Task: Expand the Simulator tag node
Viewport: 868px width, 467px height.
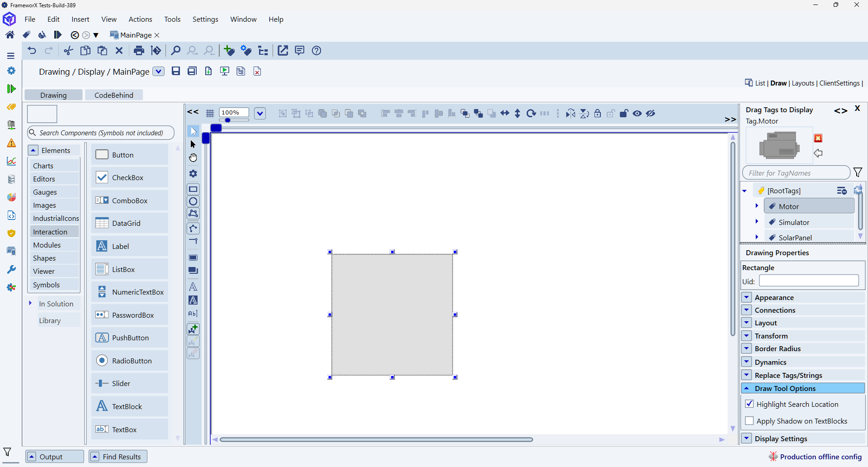Action: click(757, 222)
